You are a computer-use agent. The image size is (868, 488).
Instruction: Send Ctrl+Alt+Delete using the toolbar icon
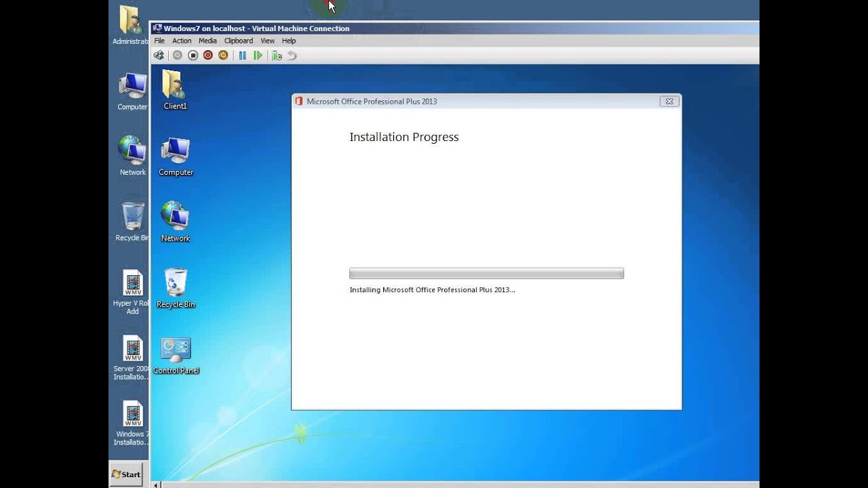coord(159,56)
